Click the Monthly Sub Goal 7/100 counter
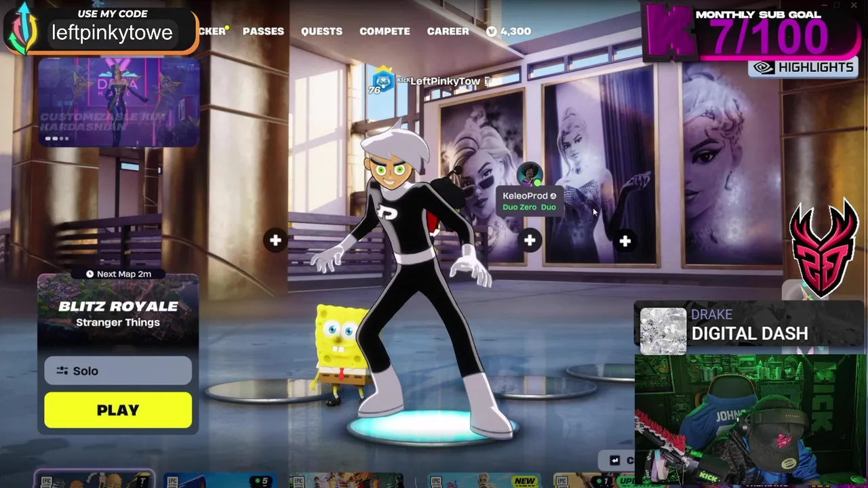This screenshot has height=488, width=868. point(770,38)
